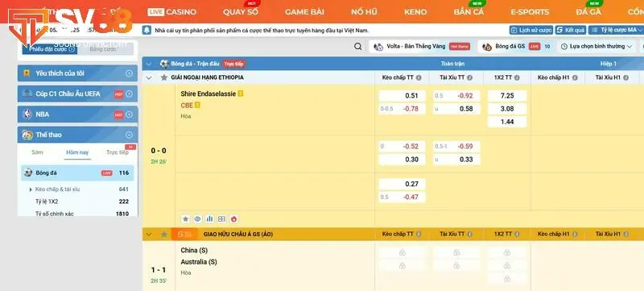
Task: Click the Kết quả button
Action: point(571,30)
